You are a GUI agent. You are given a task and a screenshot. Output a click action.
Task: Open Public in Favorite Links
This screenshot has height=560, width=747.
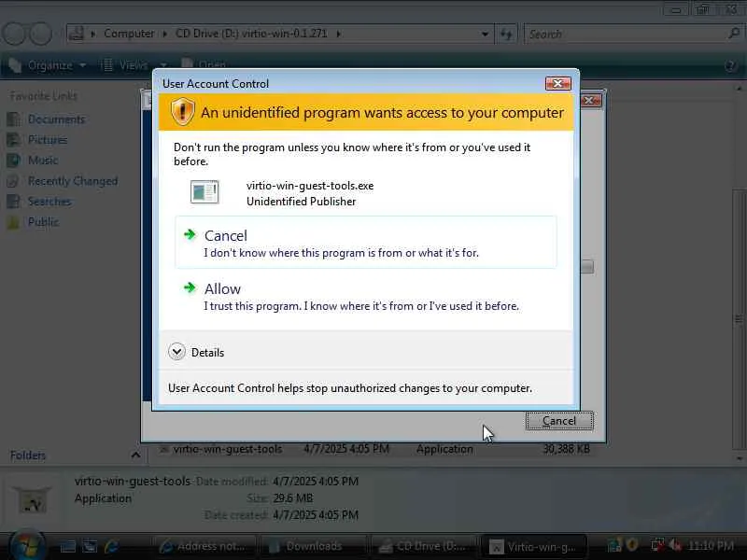click(43, 222)
